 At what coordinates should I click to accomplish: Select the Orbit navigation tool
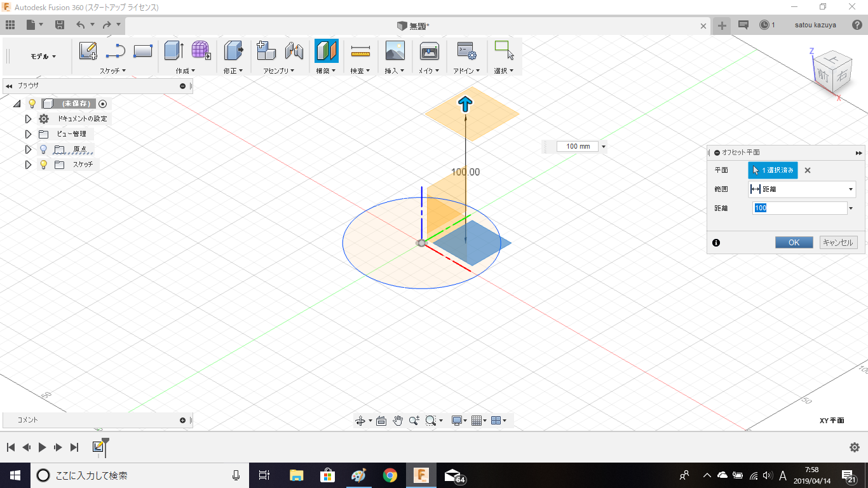coord(360,421)
